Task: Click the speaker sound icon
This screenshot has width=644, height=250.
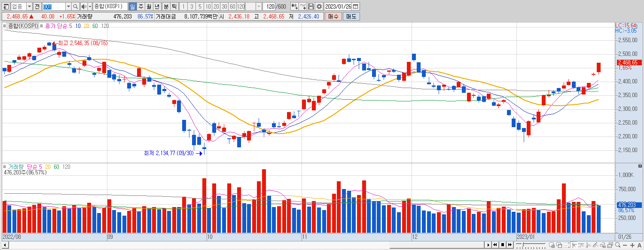Action: pos(84,6)
